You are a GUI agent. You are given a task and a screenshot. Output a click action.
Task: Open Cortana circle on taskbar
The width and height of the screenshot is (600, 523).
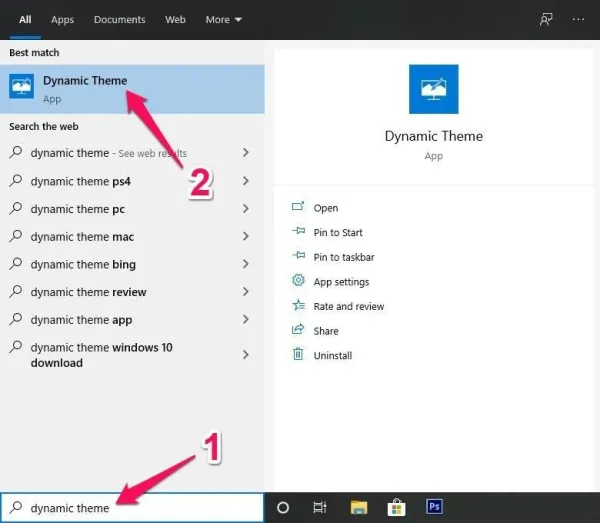tap(283, 508)
